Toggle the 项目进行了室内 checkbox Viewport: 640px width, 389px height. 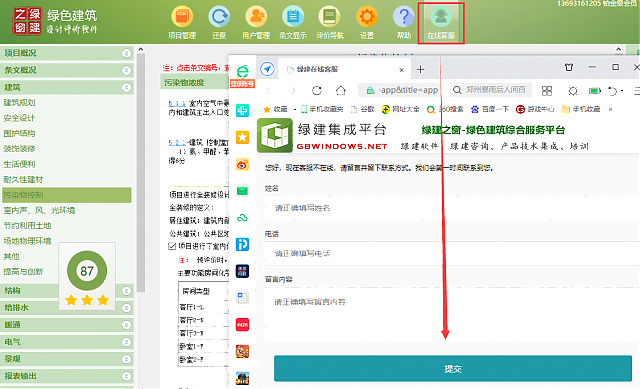point(172,246)
